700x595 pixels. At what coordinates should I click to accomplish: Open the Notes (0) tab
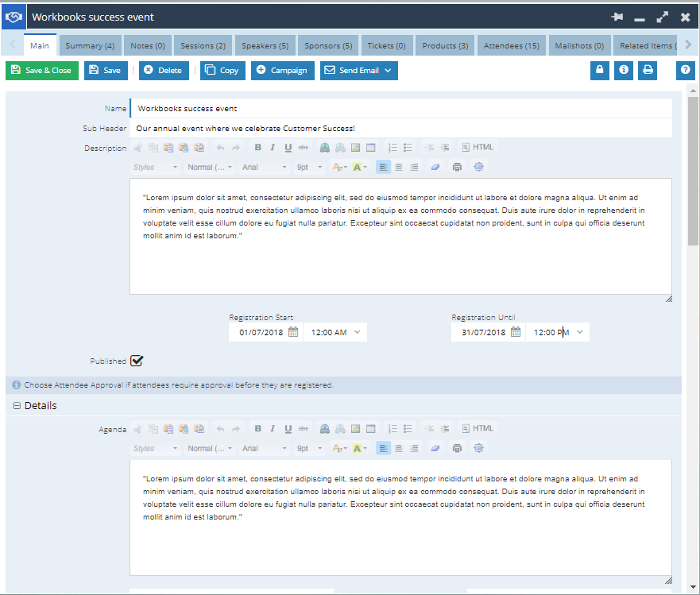[148, 45]
